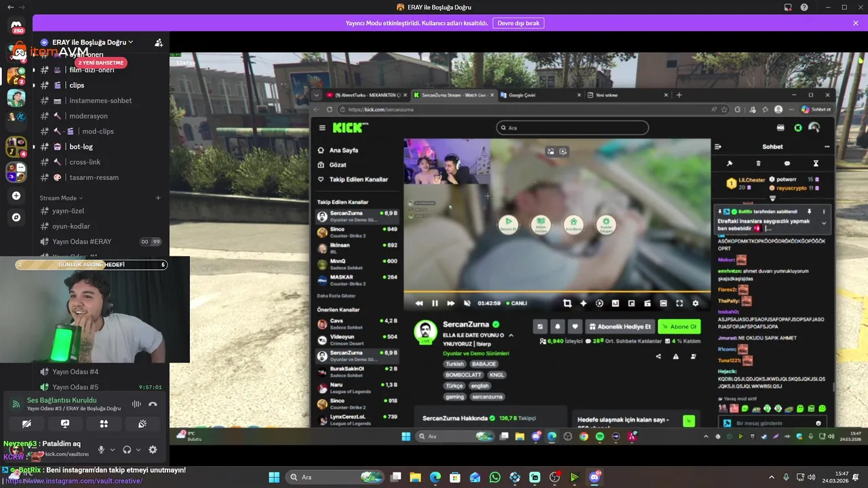
Task: Go back with Discord title bar arrow
Action: (x=10, y=7)
